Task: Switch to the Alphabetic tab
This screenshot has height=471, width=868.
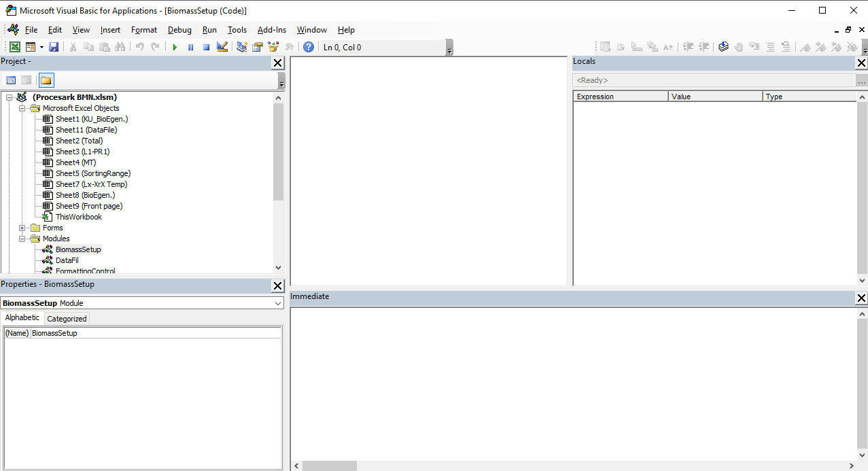Action: (x=22, y=317)
